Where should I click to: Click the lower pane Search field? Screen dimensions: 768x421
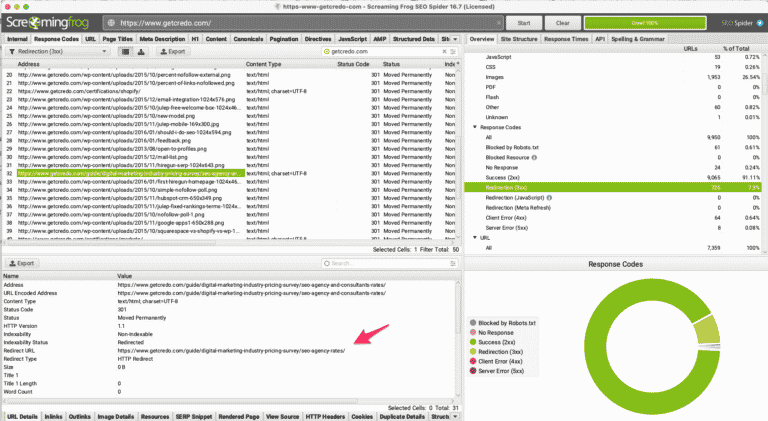(389, 263)
